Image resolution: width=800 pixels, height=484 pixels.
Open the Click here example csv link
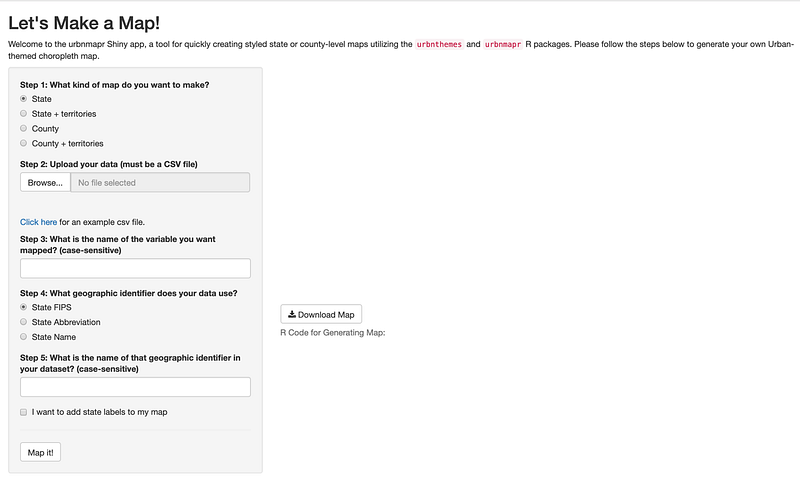coord(38,222)
